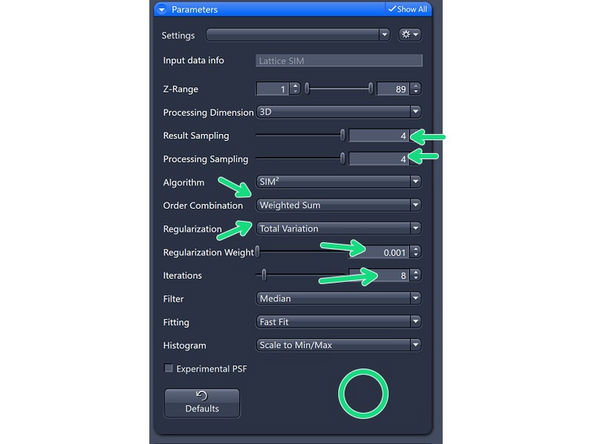592x444 pixels.
Task: Click the Regularization Weight slider handle
Action: click(257, 251)
